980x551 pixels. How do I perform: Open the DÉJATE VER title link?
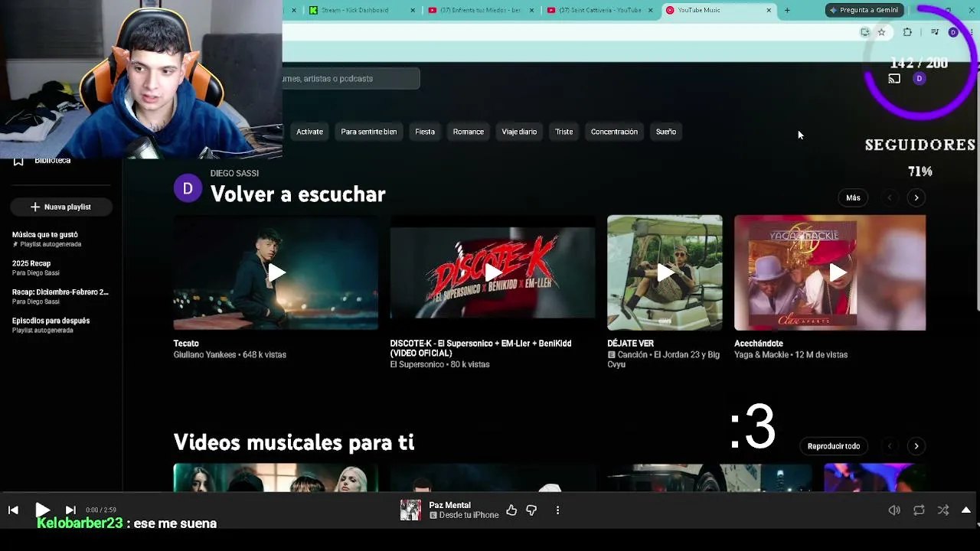[x=631, y=344]
